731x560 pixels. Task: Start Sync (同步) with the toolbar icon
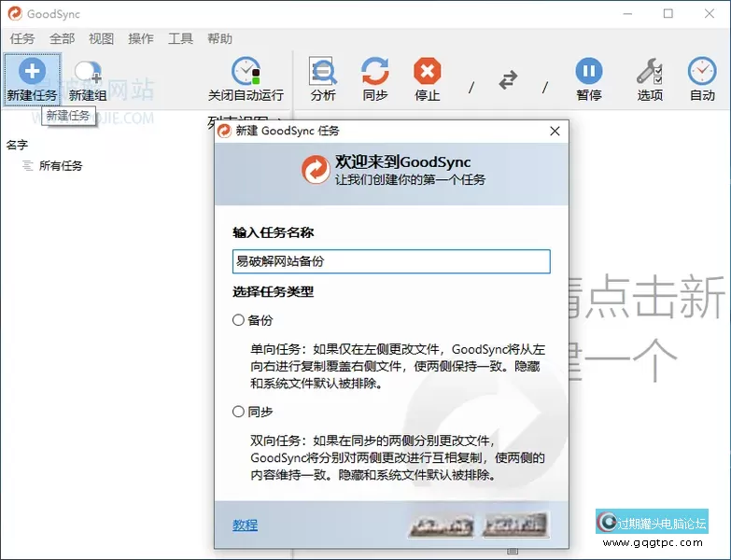coord(374,71)
